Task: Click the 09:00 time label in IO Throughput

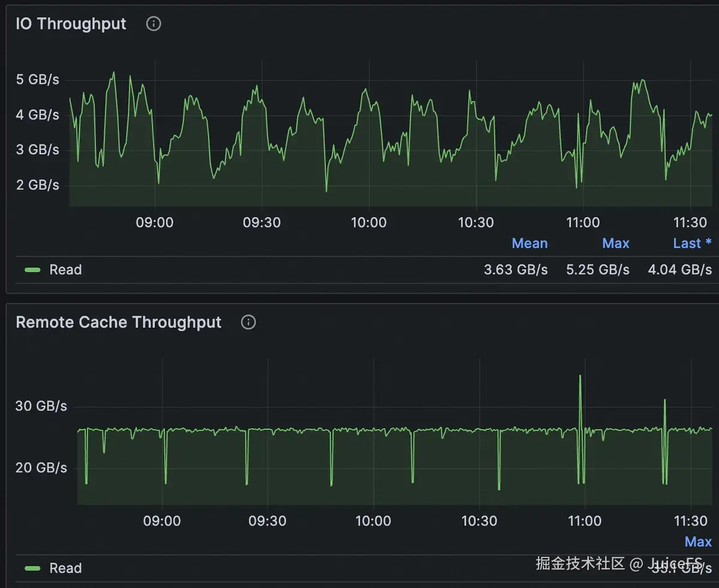Action: pyautogui.click(x=155, y=223)
